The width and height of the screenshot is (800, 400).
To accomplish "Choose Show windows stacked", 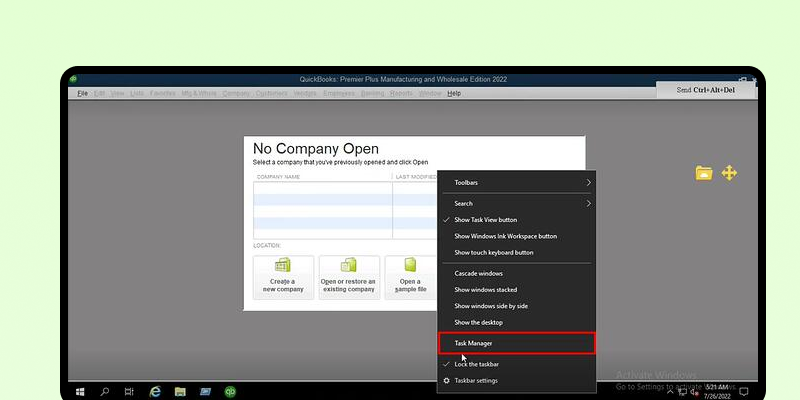I will 516,290.
